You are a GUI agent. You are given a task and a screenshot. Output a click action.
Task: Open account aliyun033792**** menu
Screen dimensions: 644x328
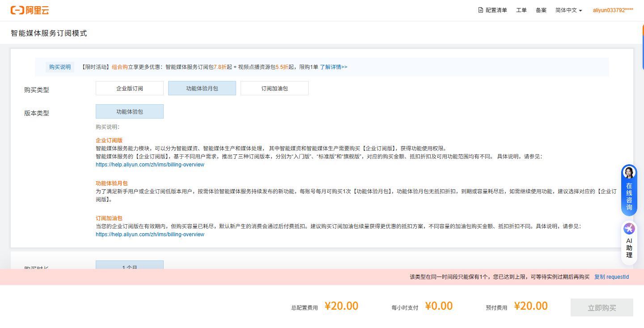[x=613, y=10]
